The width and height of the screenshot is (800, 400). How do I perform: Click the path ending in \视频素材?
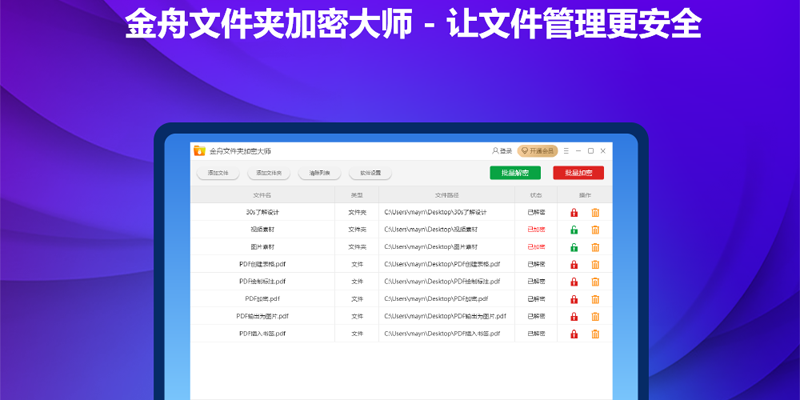point(431,230)
